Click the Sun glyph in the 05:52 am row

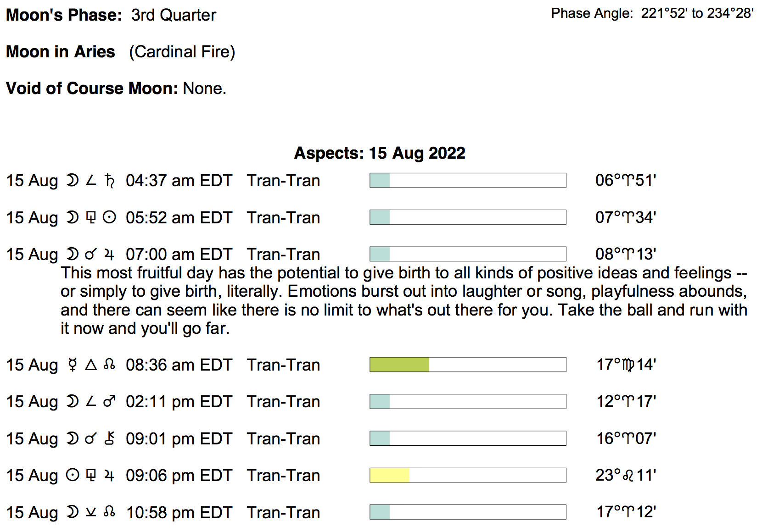109,217
